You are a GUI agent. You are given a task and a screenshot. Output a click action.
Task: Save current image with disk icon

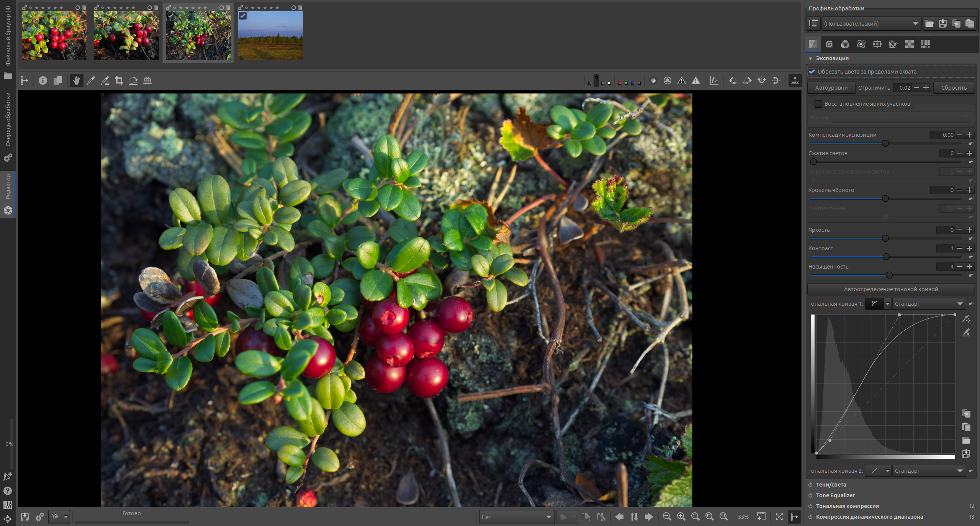point(25,517)
